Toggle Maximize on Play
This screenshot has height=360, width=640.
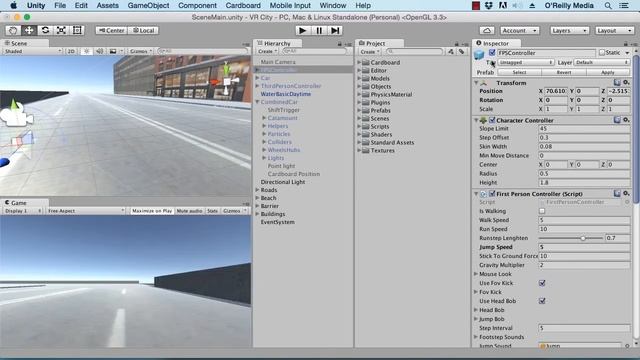(152, 211)
